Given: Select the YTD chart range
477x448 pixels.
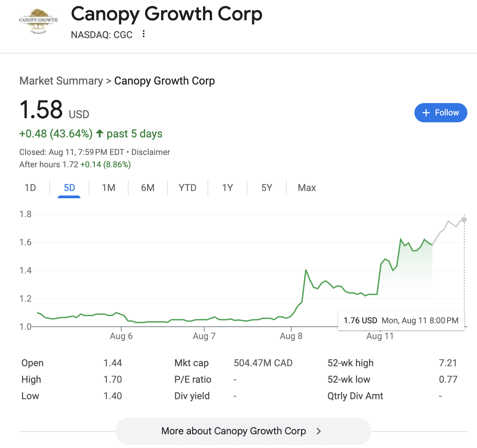Looking at the screenshot, I should [187, 188].
